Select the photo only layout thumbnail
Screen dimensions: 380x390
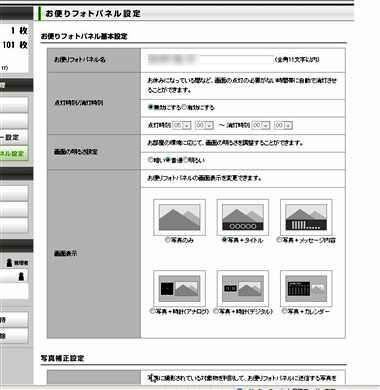pos(179,217)
